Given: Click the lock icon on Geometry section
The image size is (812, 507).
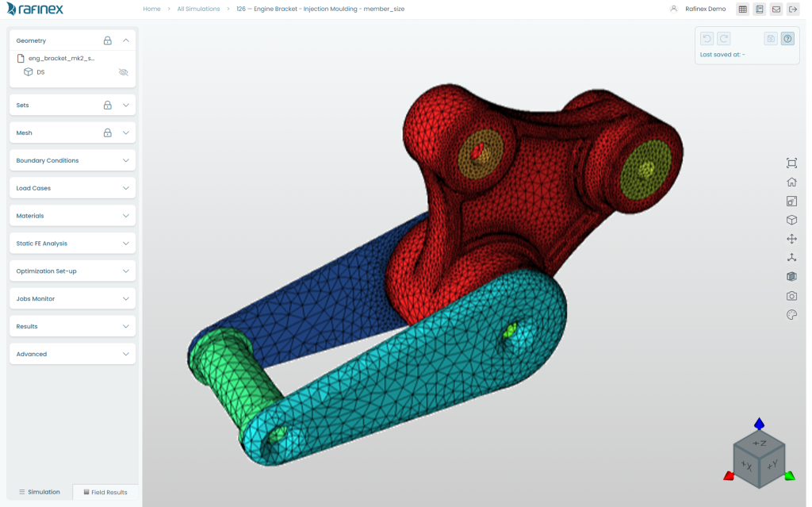Looking at the screenshot, I should (108, 40).
